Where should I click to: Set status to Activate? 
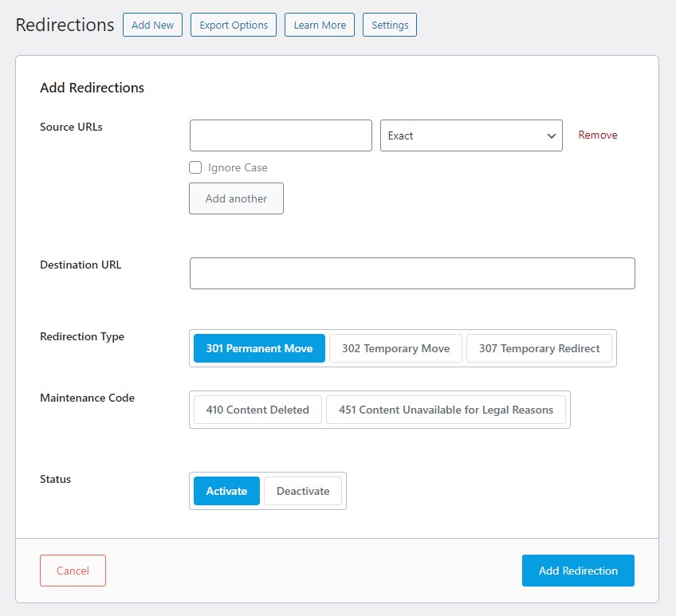coord(226,491)
